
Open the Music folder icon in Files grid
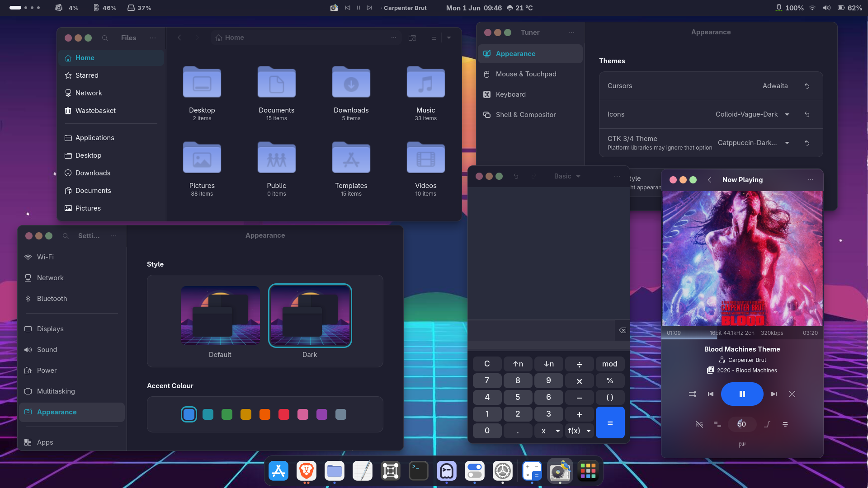(426, 82)
